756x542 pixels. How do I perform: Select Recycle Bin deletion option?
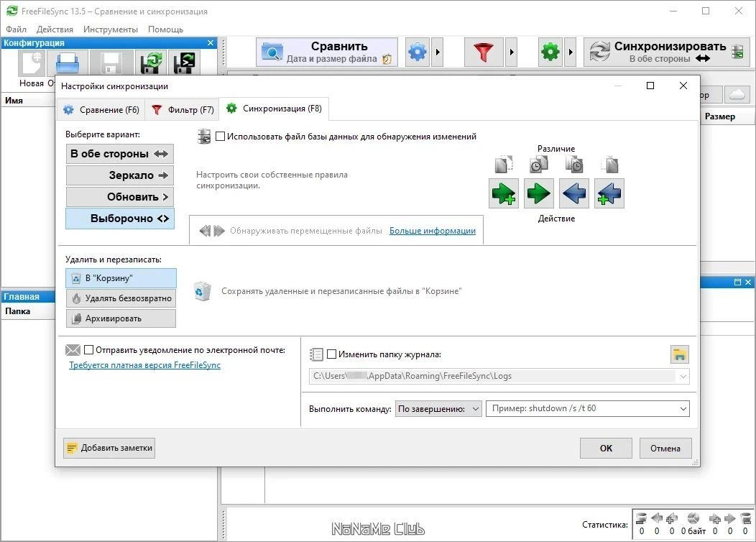(x=121, y=278)
